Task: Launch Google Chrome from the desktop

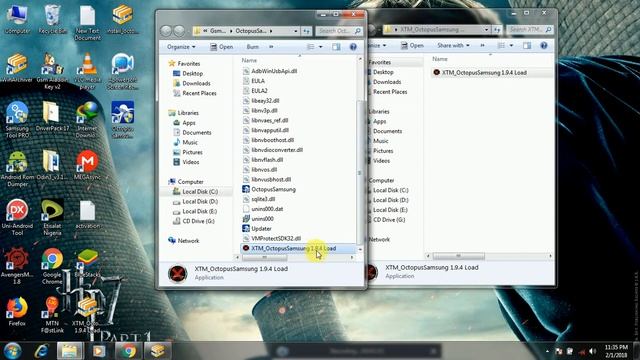Action: click(x=52, y=265)
